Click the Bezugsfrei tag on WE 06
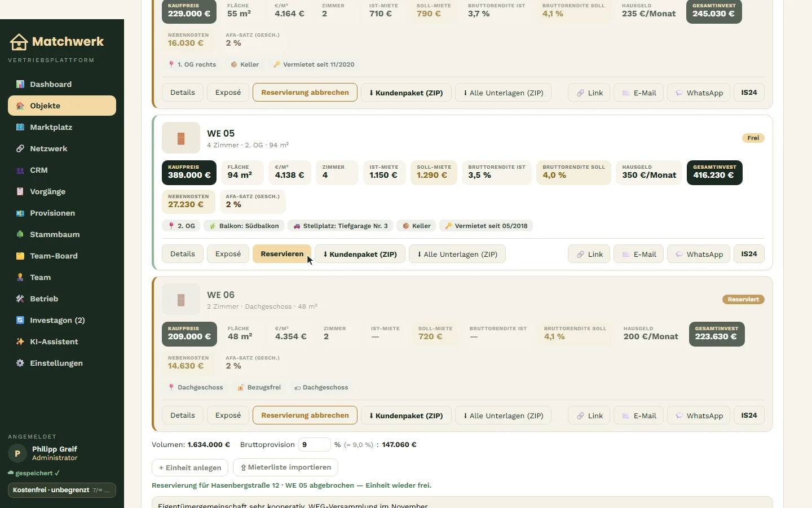812x508 pixels. [x=259, y=387]
